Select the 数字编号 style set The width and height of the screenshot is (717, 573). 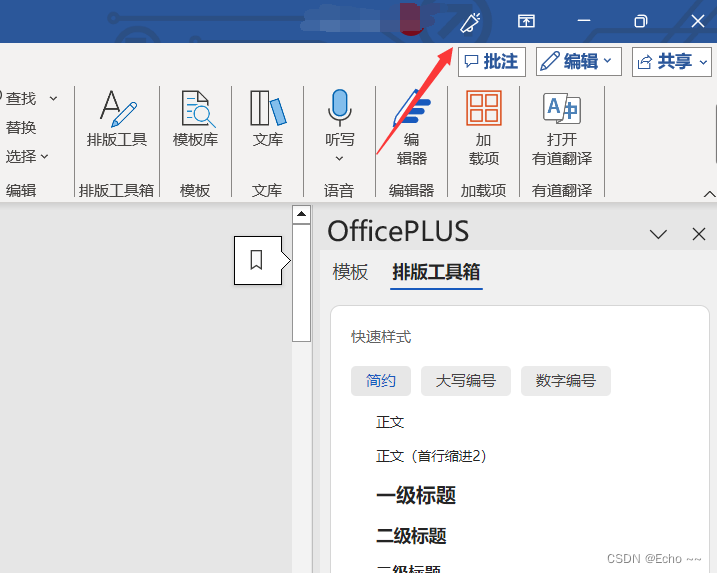[566, 381]
